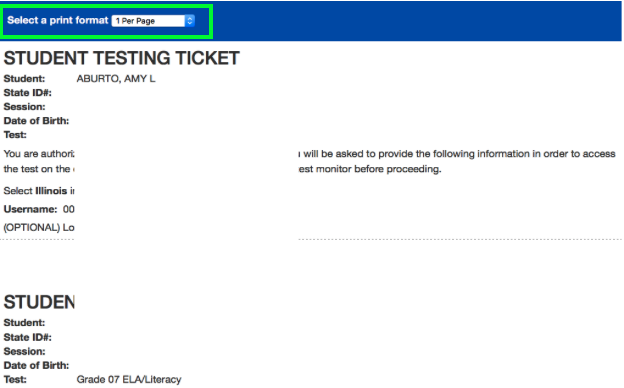Click the up-down arrows on the print format selector

[x=190, y=21]
